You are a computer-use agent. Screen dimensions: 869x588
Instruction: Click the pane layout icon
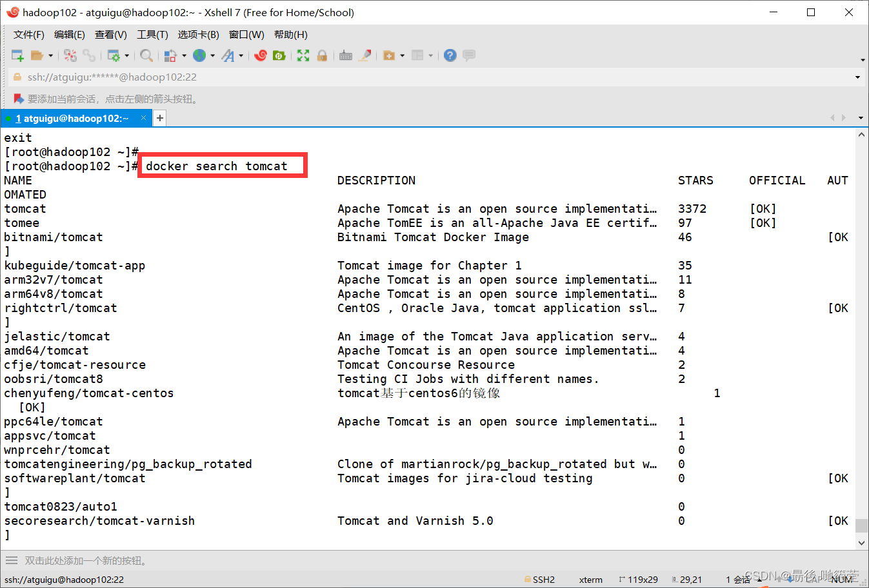(x=417, y=55)
